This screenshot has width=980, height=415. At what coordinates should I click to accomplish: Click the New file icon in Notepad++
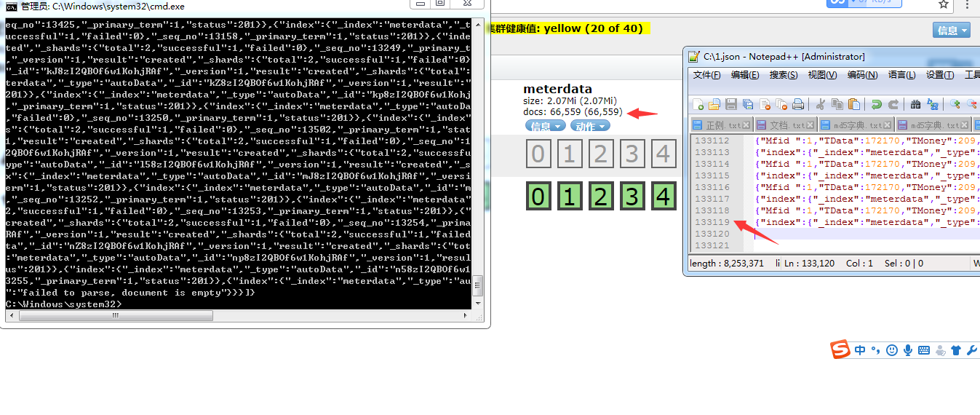698,104
